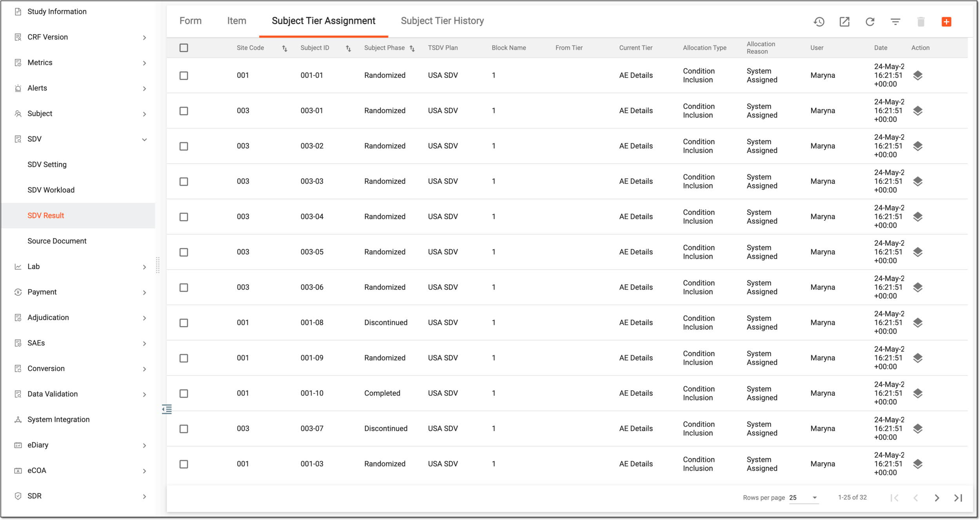
Task: Click layers action icon for subject 001-08
Action: [918, 323]
